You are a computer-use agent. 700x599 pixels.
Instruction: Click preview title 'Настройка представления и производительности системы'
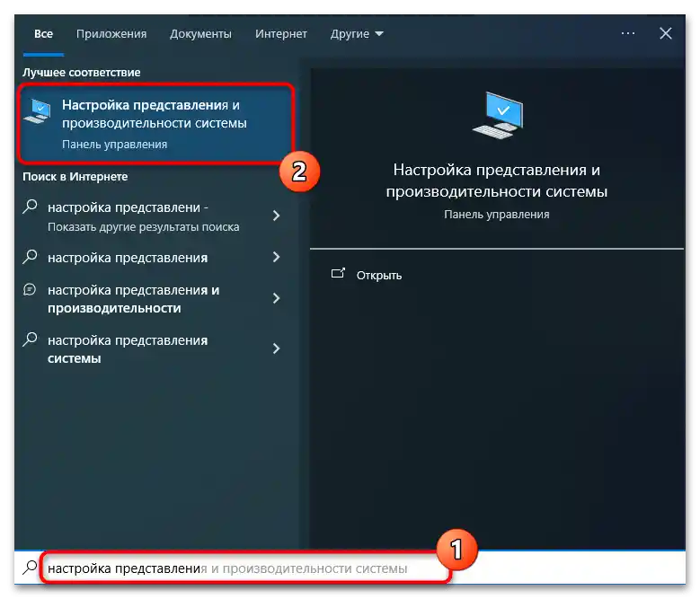click(x=496, y=181)
